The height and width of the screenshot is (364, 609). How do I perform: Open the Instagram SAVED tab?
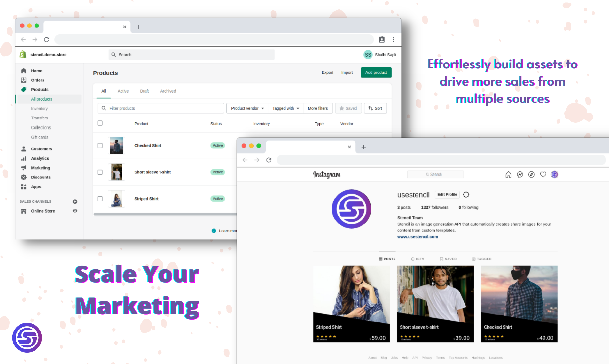click(448, 259)
